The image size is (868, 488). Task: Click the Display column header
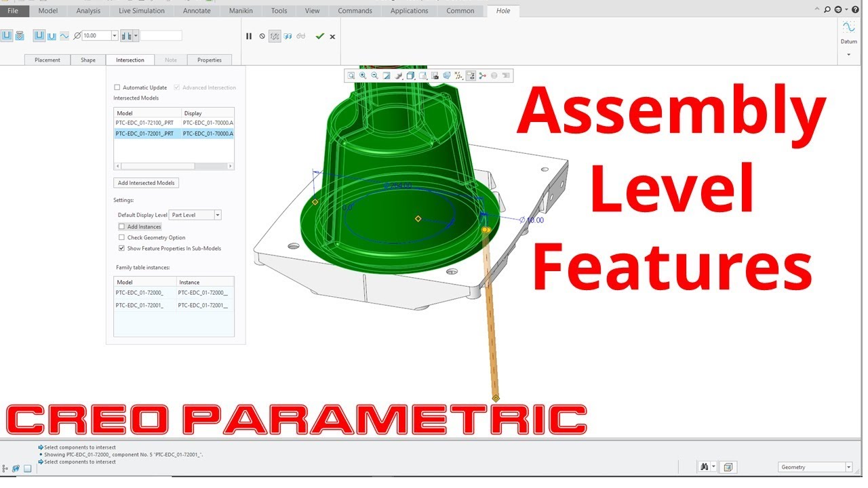click(x=208, y=113)
